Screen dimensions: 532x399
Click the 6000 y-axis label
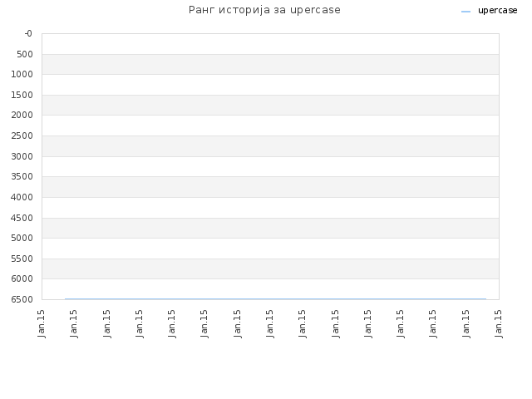(22, 278)
